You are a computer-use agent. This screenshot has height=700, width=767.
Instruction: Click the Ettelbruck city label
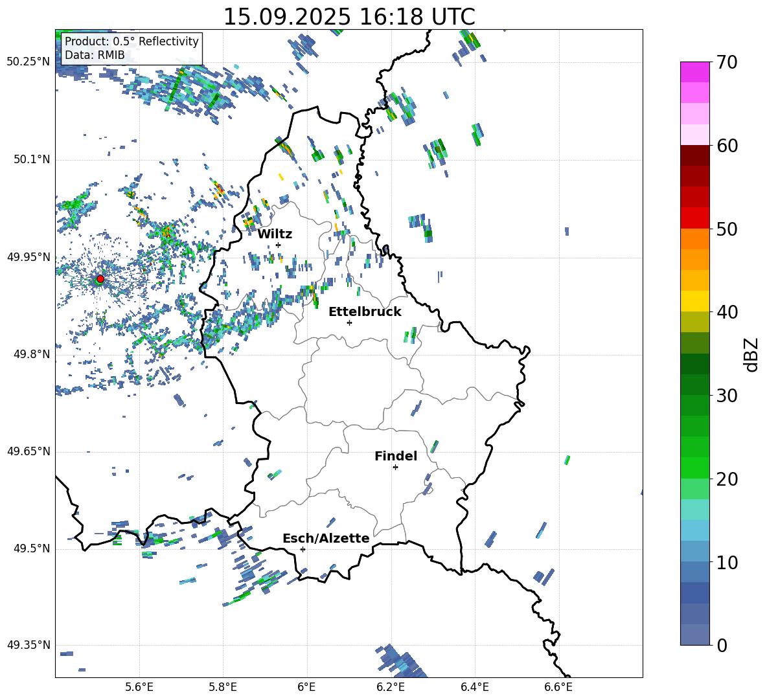coord(365,312)
